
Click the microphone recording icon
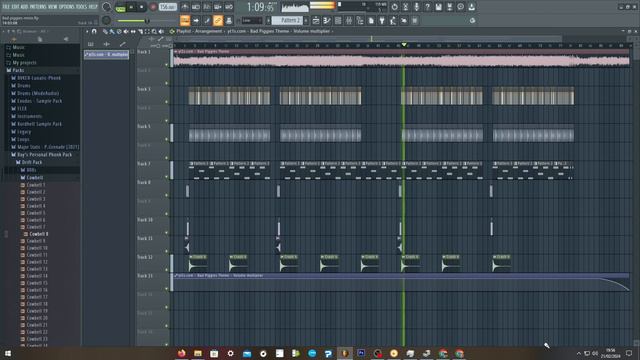tap(416, 7)
